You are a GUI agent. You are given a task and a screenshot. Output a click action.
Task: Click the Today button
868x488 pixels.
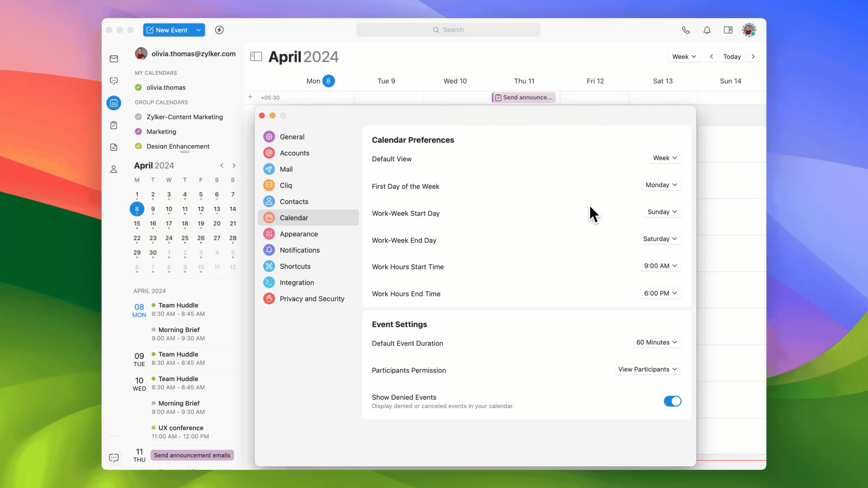[732, 56]
